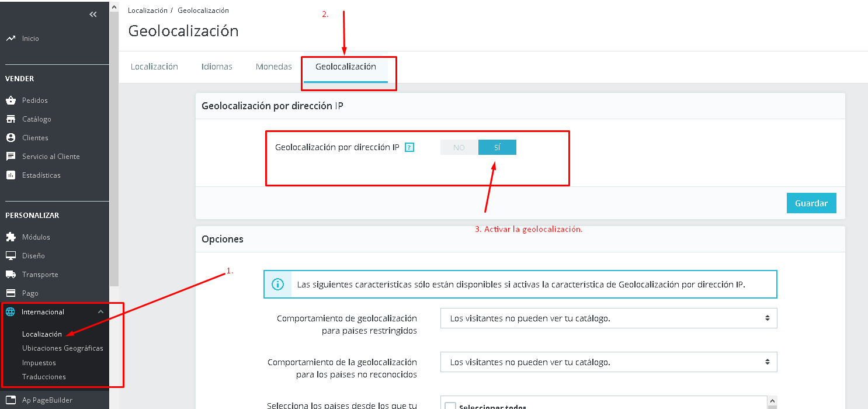The image size is (868, 409).
Task: Click the Pedidos basket icon
Action: [10, 100]
